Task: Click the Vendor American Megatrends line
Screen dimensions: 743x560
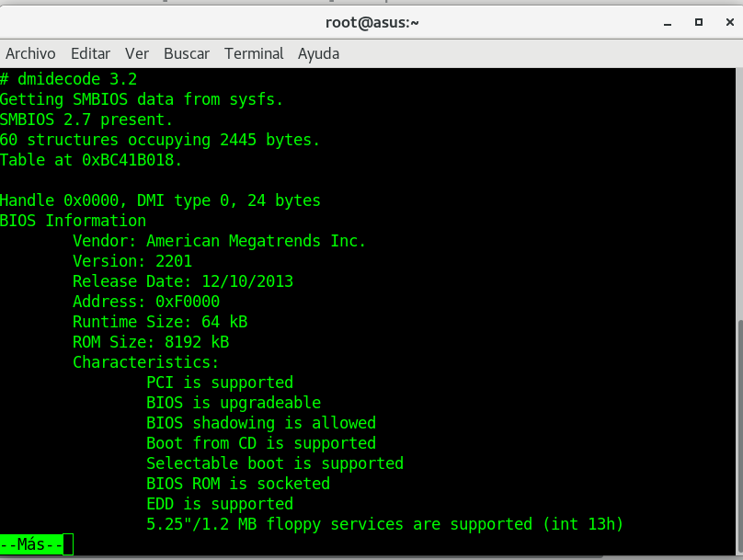Action: [219, 241]
